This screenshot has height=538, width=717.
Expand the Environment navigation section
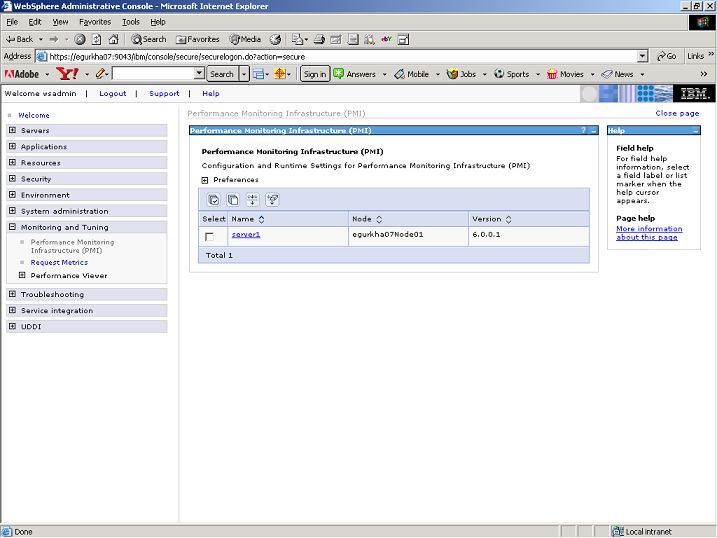[x=12, y=195]
